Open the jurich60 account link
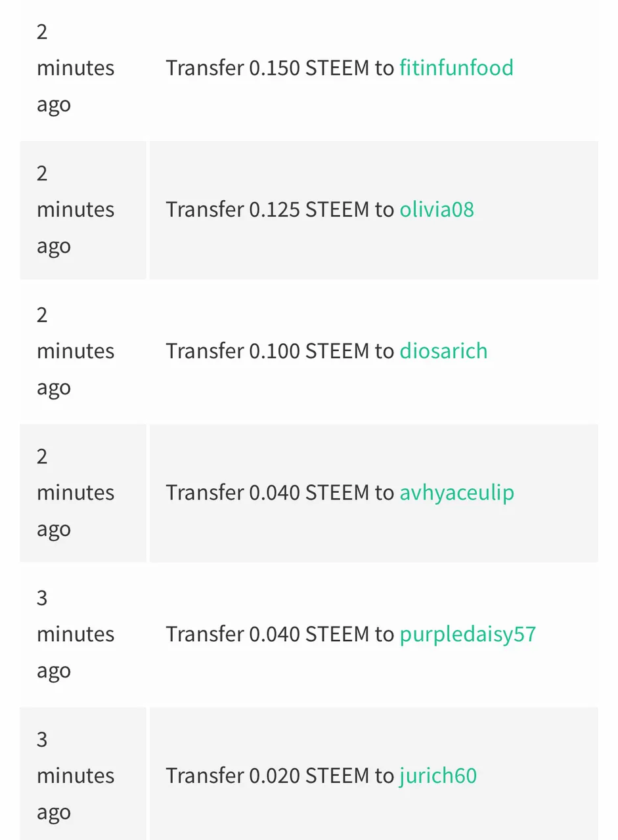Image resolution: width=618 pixels, height=840 pixels. (438, 776)
